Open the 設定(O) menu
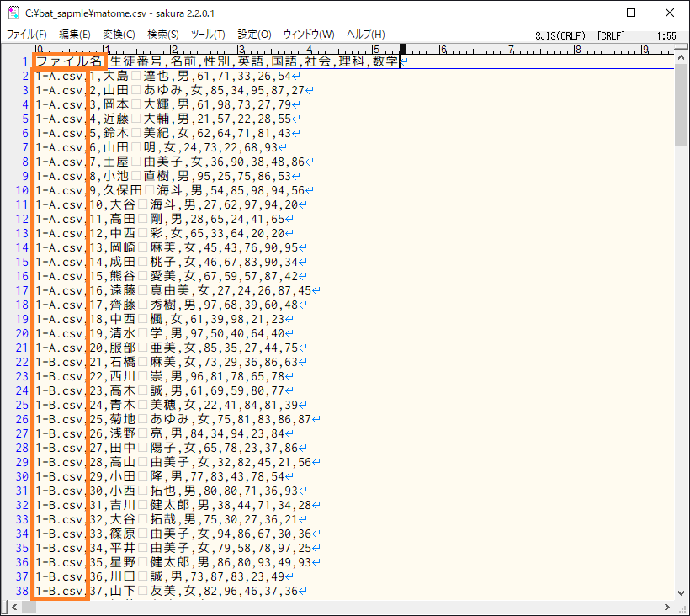The width and height of the screenshot is (690, 616). [254, 35]
